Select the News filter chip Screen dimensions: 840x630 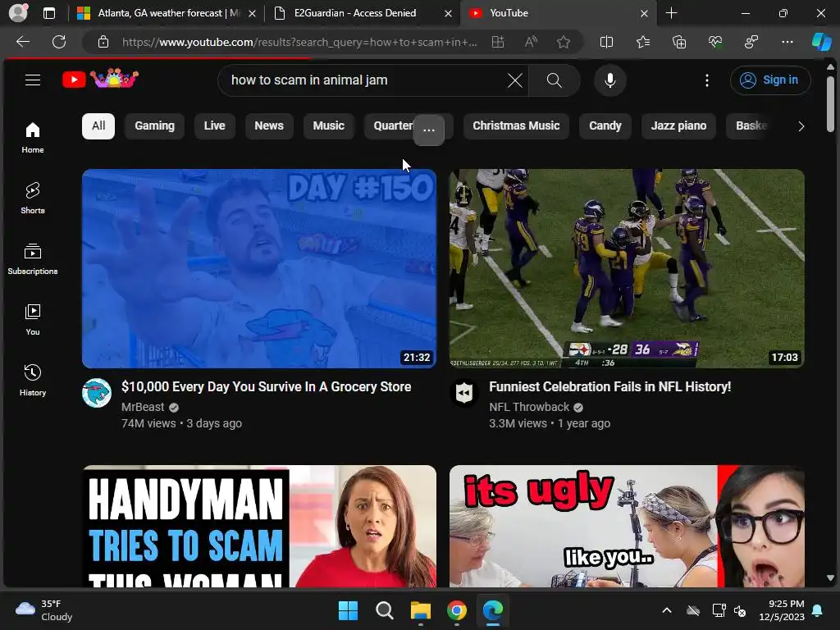[269, 126]
